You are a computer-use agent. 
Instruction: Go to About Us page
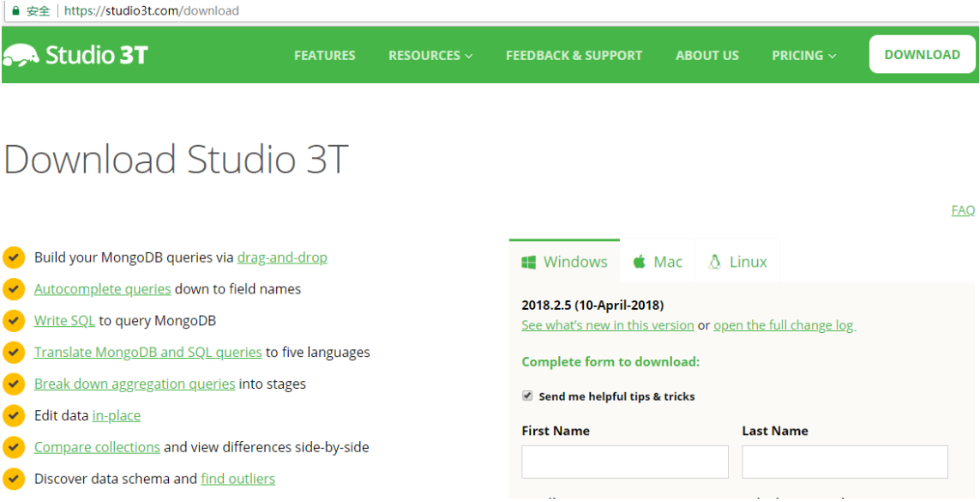pos(706,55)
